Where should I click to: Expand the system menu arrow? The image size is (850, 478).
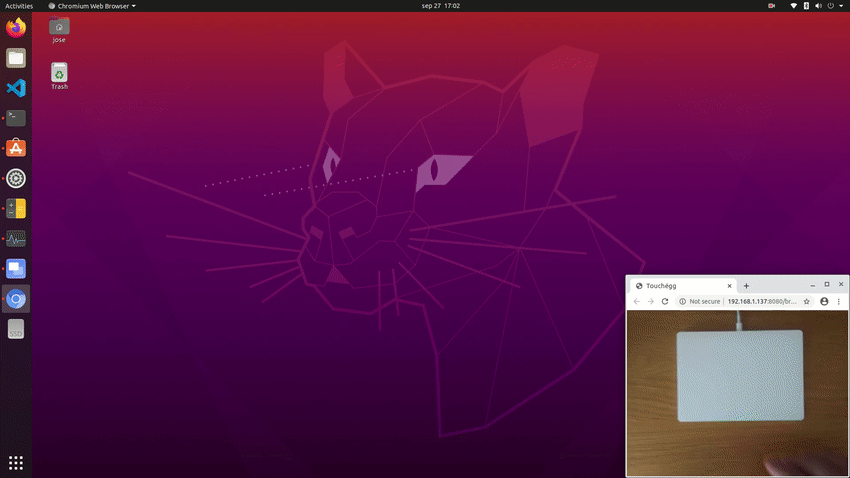(x=841, y=6)
